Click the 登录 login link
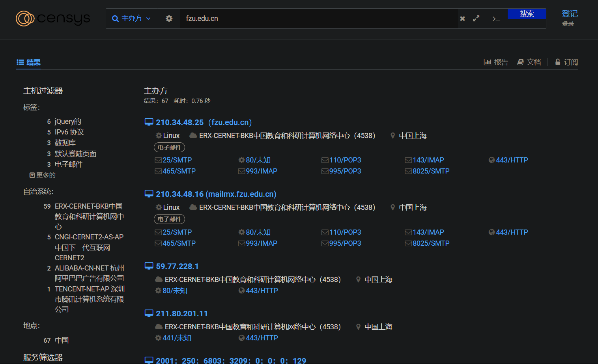Image resolution: width=598 pixels, height=364 pixels. [x=568, y=24]
